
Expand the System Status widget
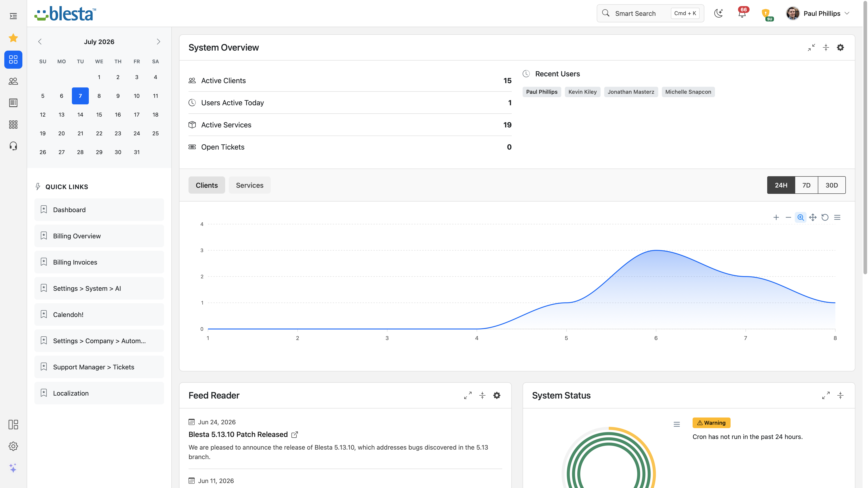(826, 395)
